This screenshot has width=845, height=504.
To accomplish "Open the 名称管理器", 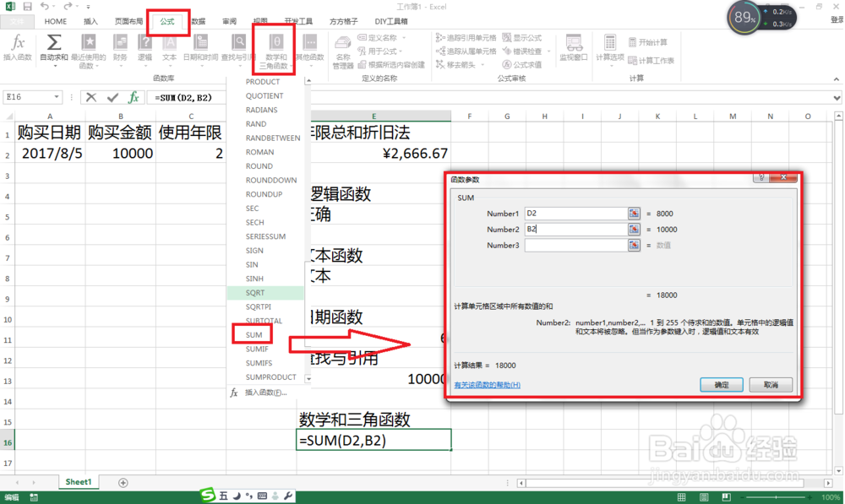I will point(343,51).
